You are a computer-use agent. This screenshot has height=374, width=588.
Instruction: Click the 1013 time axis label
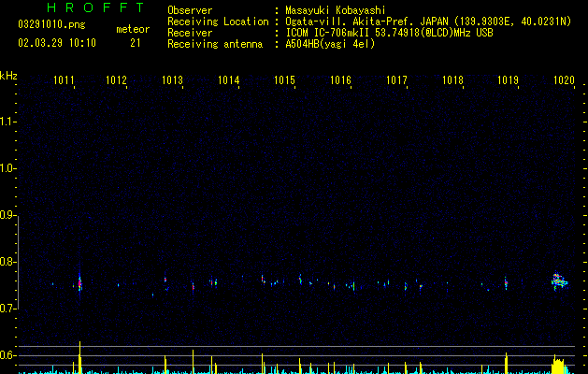[x=172, y=80]
